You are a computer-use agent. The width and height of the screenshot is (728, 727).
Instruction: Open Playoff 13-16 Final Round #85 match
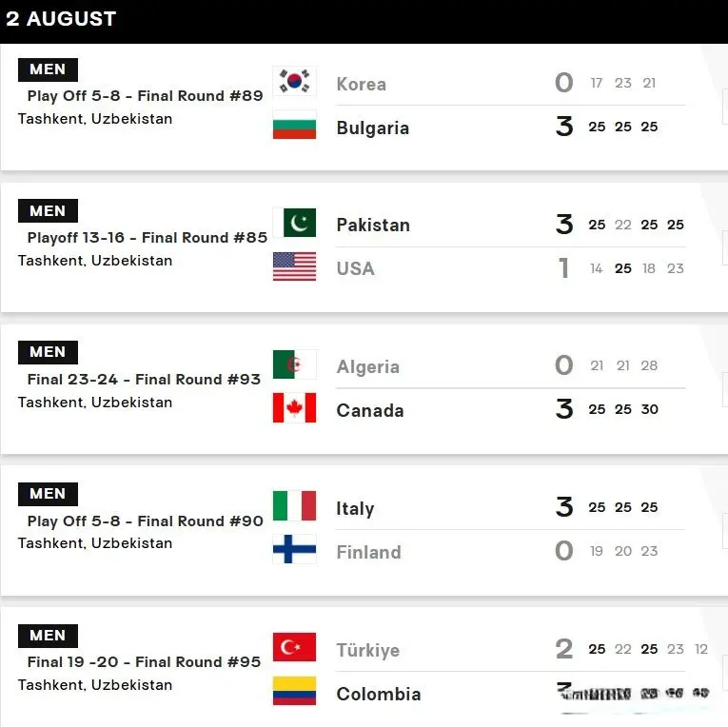click(x=148, y=237)
